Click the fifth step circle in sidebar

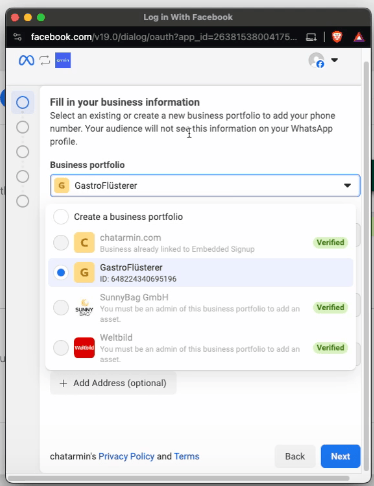[x=23, y=201]
